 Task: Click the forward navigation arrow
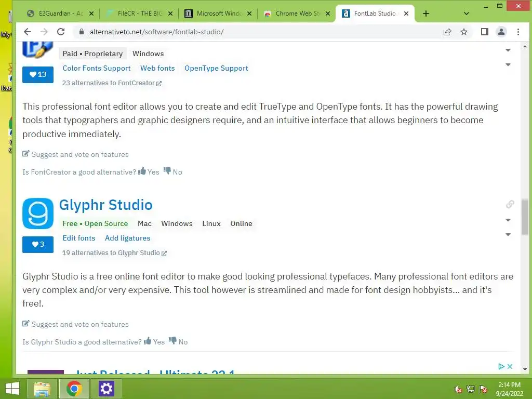[44, 32]
